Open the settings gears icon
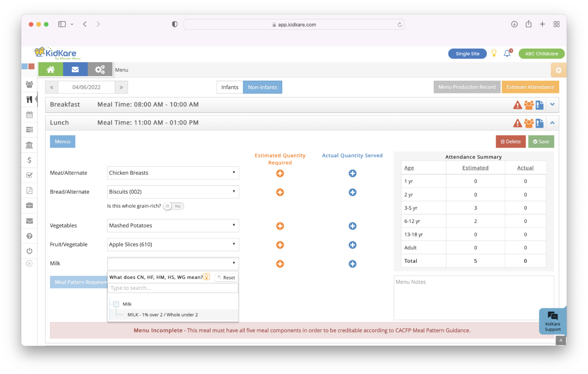The width and height of the screenshot is (588, 374). [100, 69]
